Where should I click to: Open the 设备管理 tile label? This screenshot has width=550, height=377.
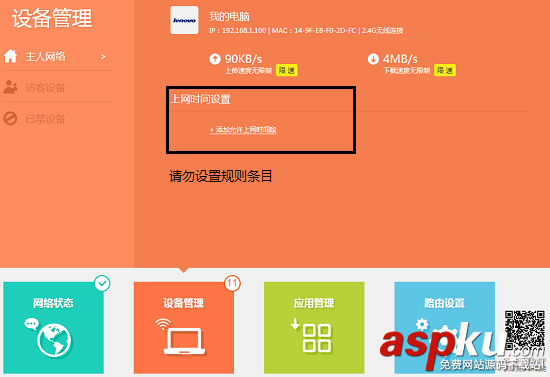point(184,303)
